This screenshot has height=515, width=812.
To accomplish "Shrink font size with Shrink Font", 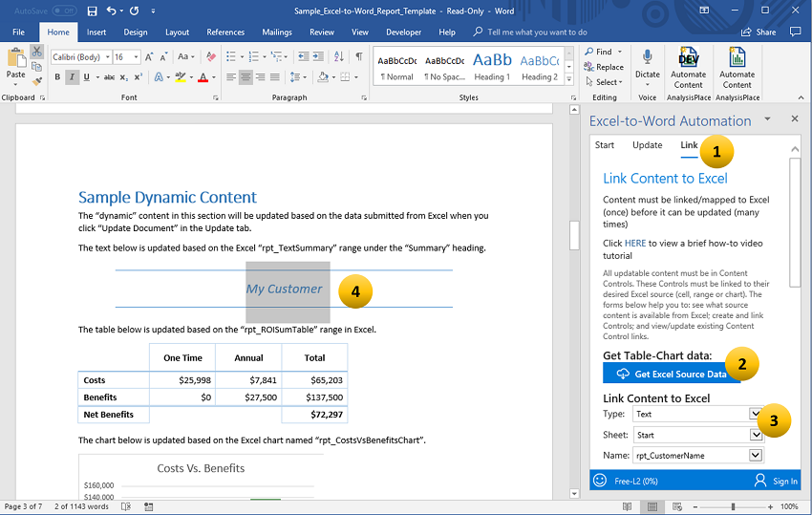I will 163,57.
